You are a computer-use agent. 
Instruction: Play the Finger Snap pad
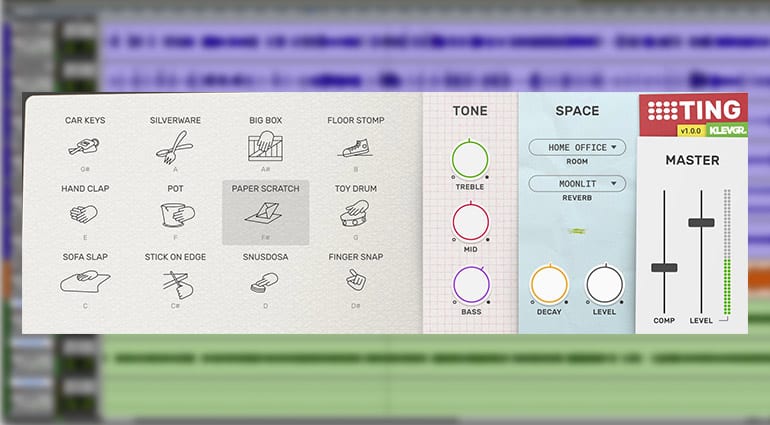point(356,280)
